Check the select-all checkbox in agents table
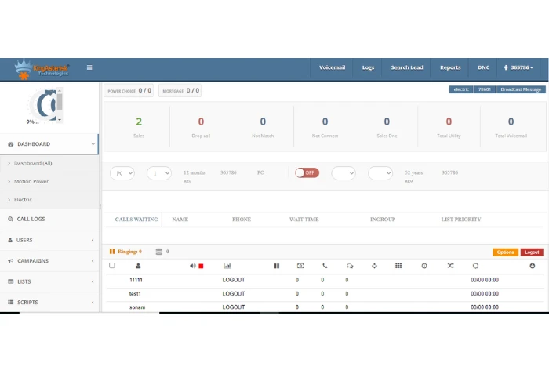This screenshot has height=392, width=549. (112, 266)
